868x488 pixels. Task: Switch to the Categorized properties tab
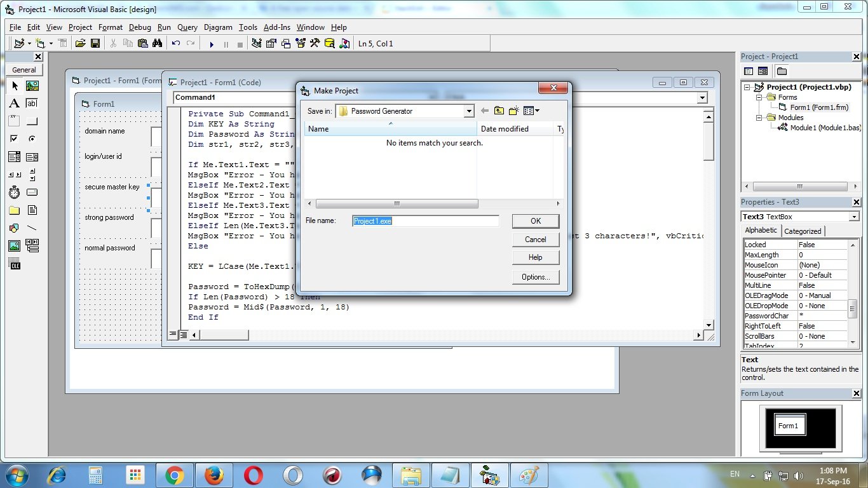[x=803, y=231]
